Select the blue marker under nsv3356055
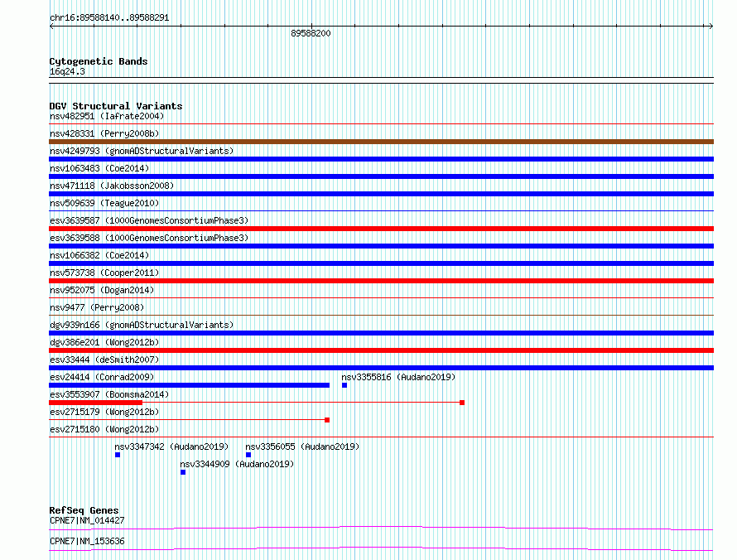The width and height of the screenshot is (737, 560). [248, 455]
